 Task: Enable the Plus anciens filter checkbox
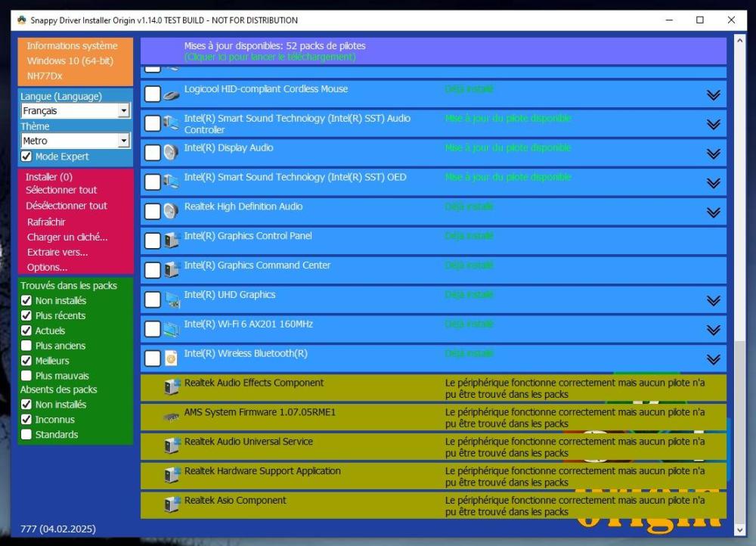26,346
